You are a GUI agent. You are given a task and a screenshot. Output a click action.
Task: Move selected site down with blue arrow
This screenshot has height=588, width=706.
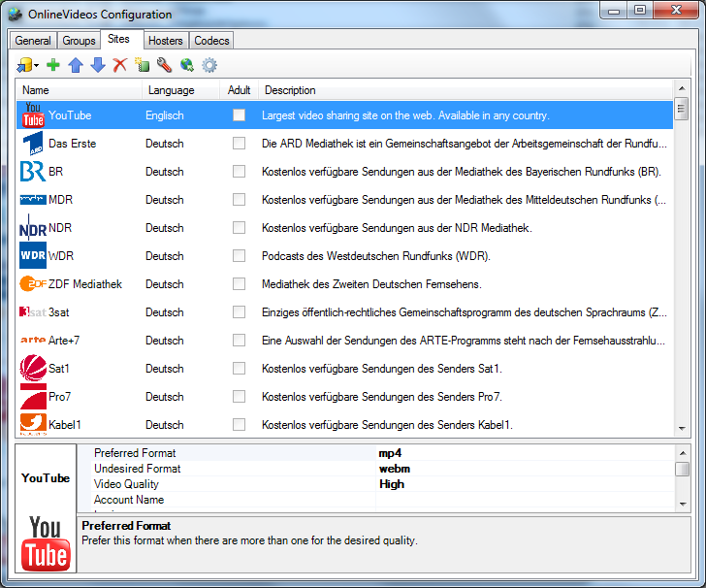point(98,65)
